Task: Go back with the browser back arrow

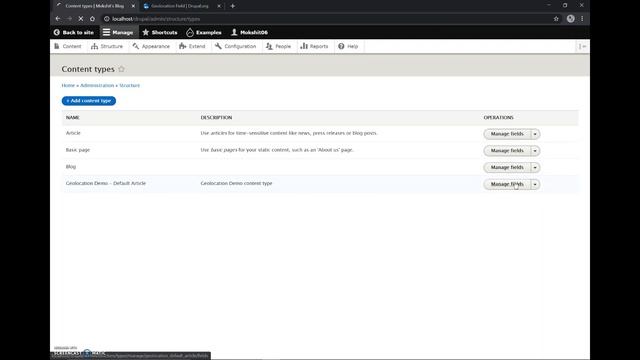Action: (x=58, y=19)
